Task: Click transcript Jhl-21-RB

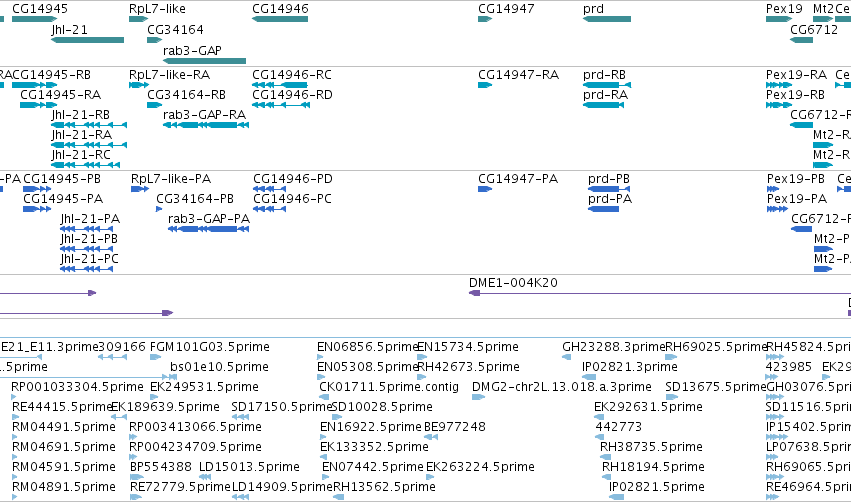Action: click(x=89, y=125)
